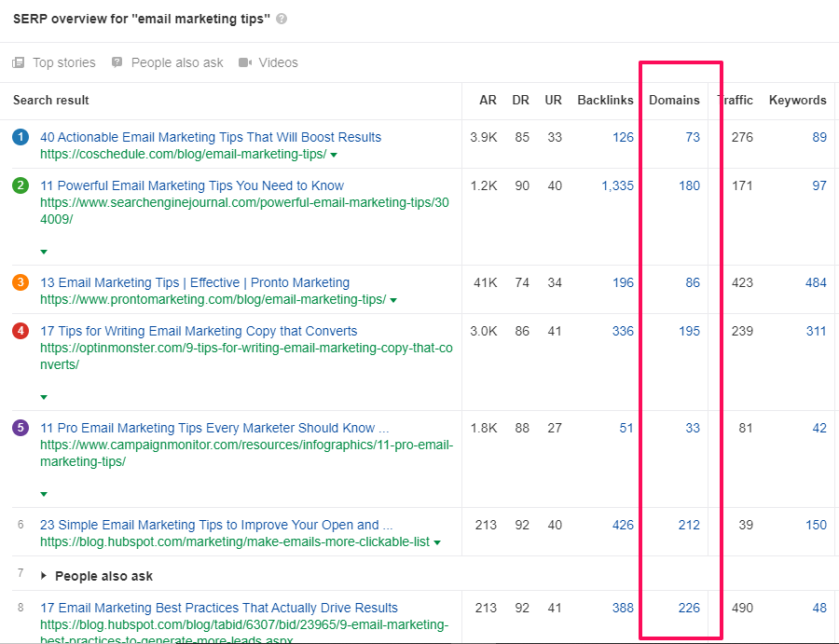
Task: Click the Domains column header
Action: (x=673, y=100)
